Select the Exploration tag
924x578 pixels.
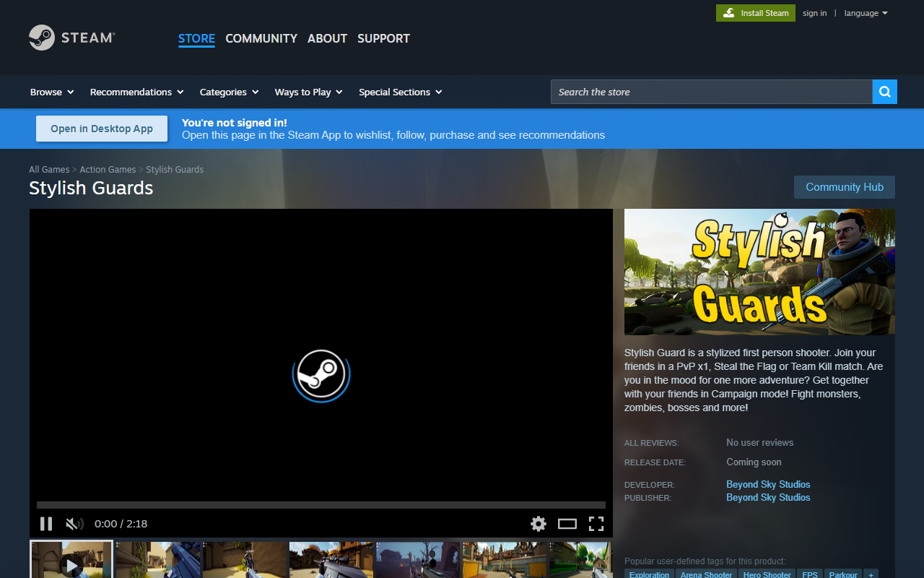point(649,575)
